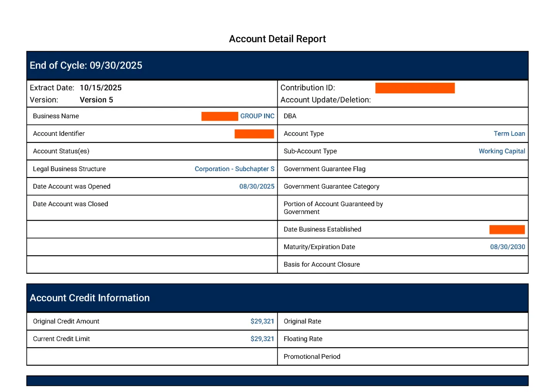555x392 pixels.
Task: Click the Account Detail Report title
Action: click(x=277, y=39)
